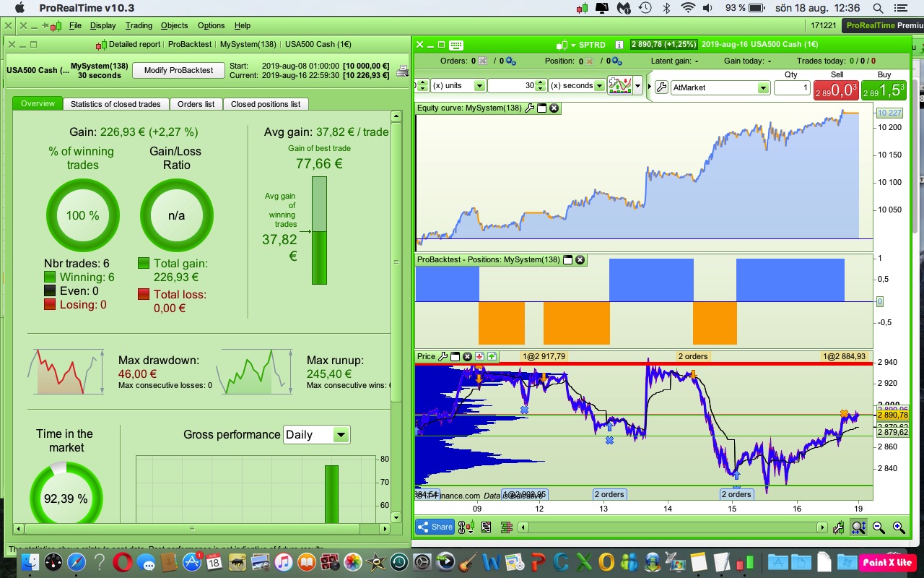Open the File menu
This screenshot has height=578, width=924.
tap(75, 25)
